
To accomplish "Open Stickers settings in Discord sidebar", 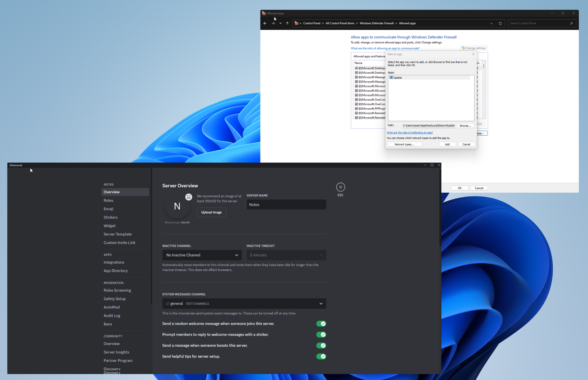I will point(125,217).
